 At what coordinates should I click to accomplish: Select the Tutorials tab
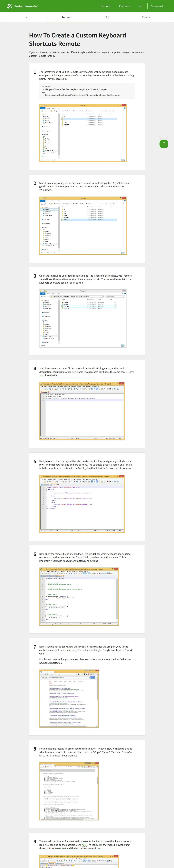[67, 17]
